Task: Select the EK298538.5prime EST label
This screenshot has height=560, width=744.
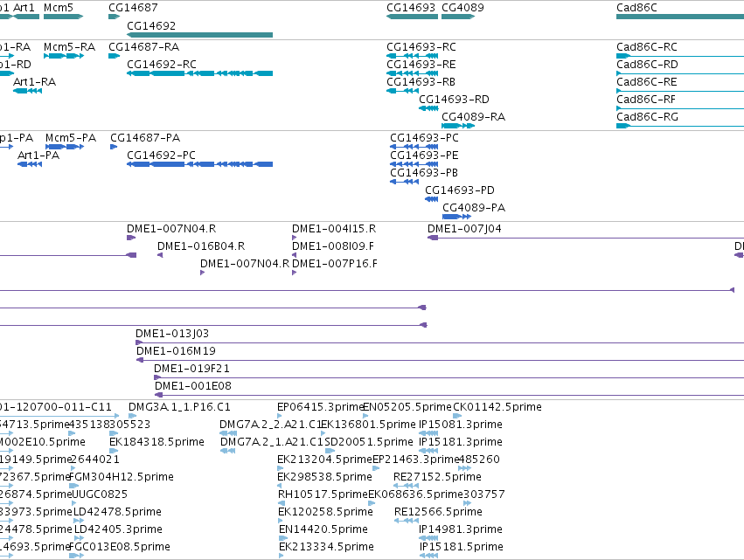Action: point(324,478)
